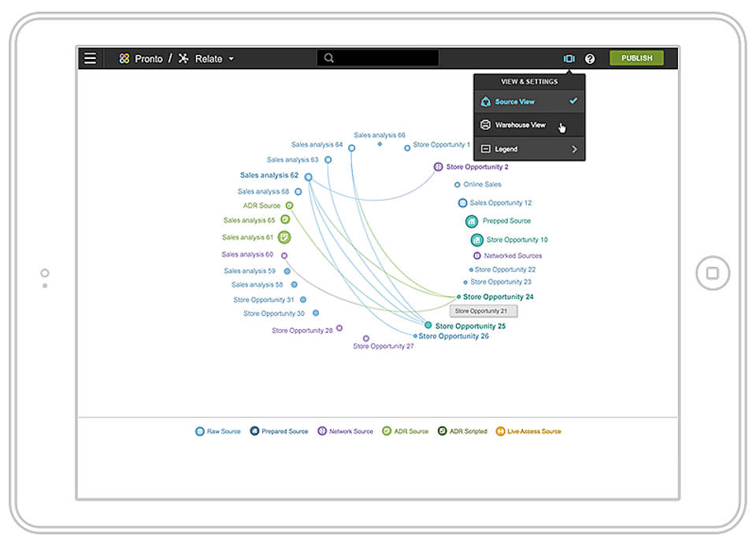Click the Pronto logo icon
This screenshot has width=756, height=544.
coord(124,58)
